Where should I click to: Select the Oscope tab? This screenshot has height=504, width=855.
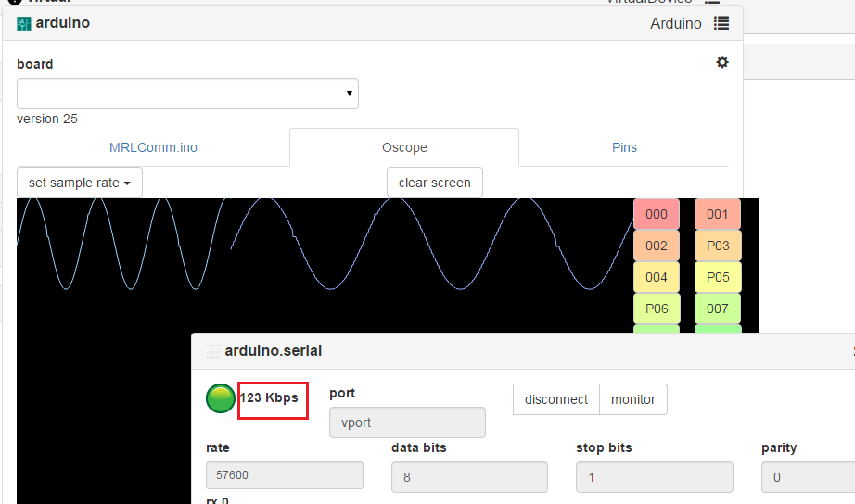click(x=404, y=147)
